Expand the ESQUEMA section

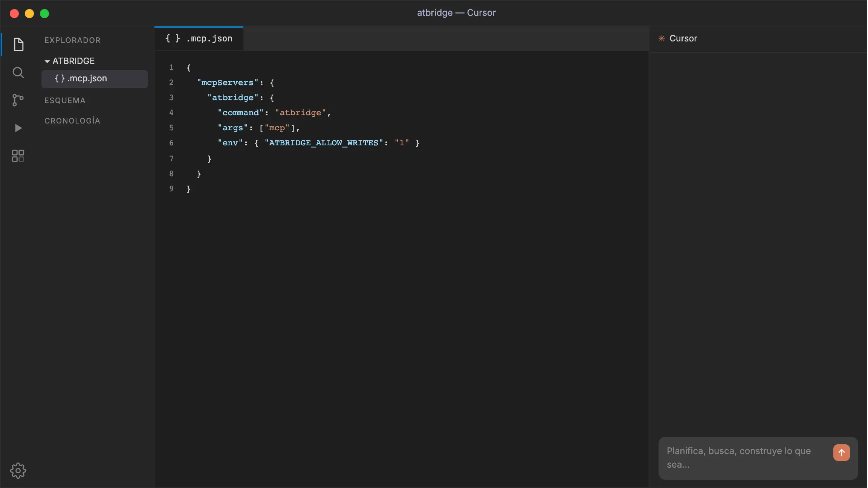(x=65, y=101)
